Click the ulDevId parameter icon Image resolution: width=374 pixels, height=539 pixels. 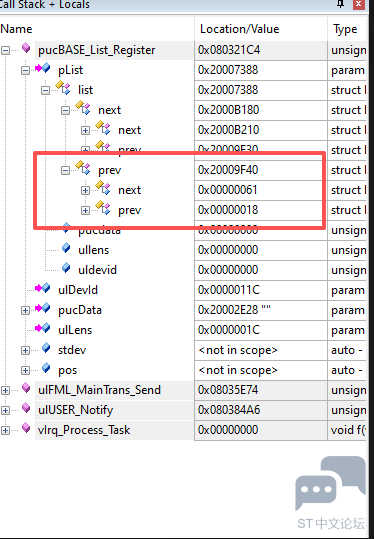[x=43, y=288]
